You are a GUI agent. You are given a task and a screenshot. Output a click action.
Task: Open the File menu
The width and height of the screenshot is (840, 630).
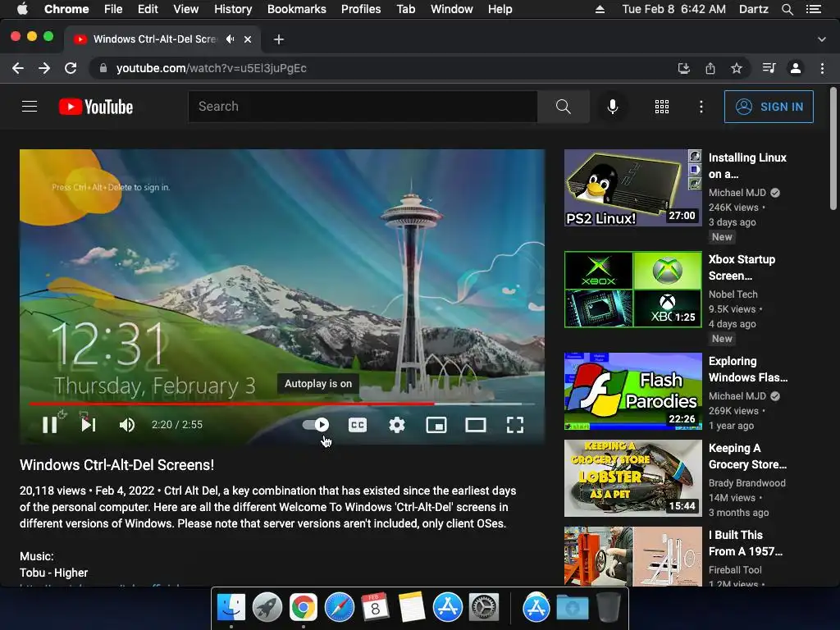113,9
